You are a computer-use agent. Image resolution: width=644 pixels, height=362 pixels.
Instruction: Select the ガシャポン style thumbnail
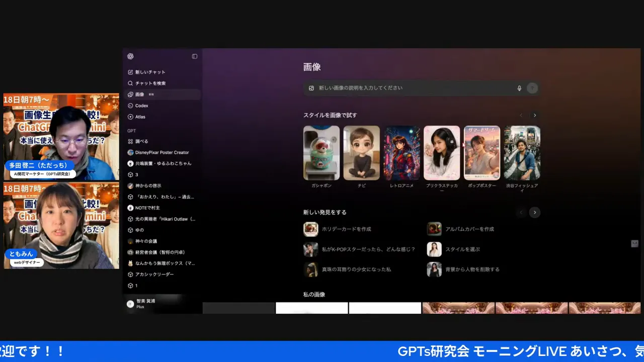[321, 153]
